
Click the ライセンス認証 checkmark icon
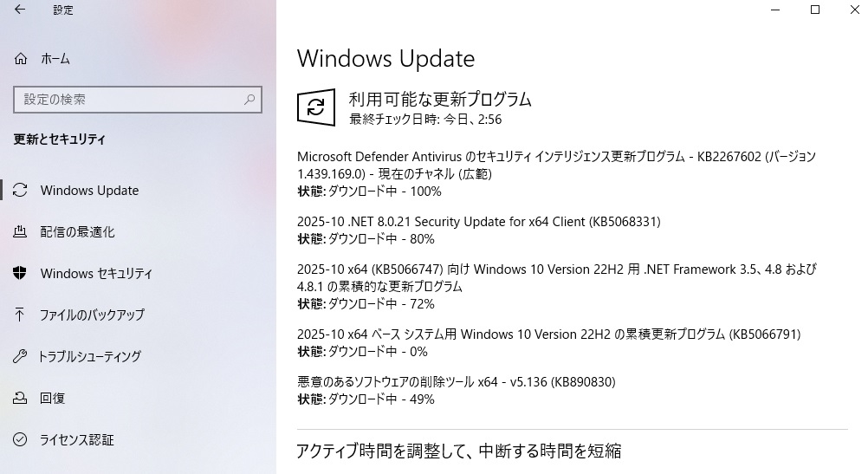click(x=21, y=440)
